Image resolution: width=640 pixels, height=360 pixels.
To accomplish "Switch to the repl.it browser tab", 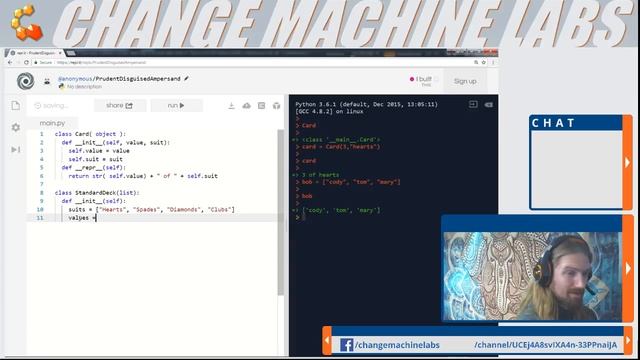I will click(x=35, y=53).
